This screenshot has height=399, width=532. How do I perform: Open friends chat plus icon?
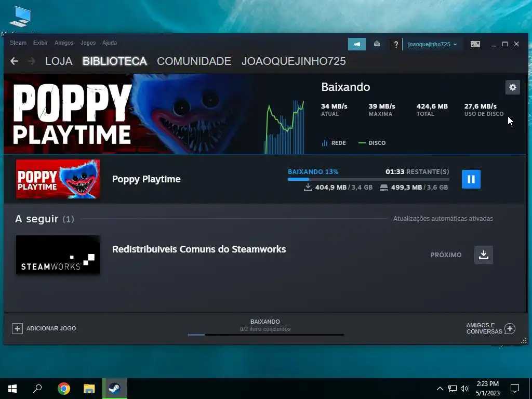pyautogui.click(x=510, y=328)
